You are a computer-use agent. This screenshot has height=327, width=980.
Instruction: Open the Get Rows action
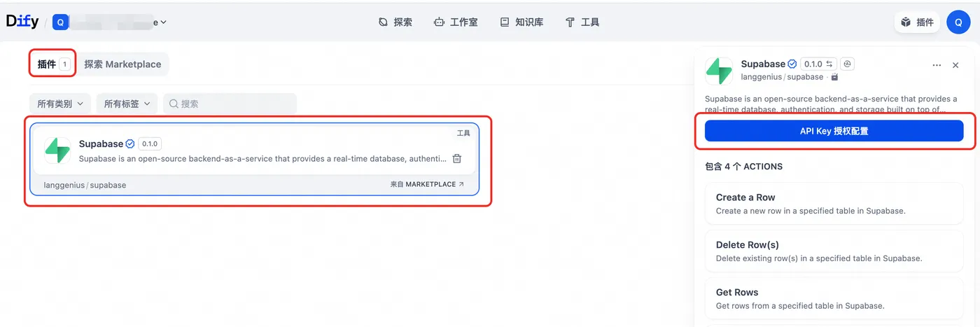(x=834, y=299)
